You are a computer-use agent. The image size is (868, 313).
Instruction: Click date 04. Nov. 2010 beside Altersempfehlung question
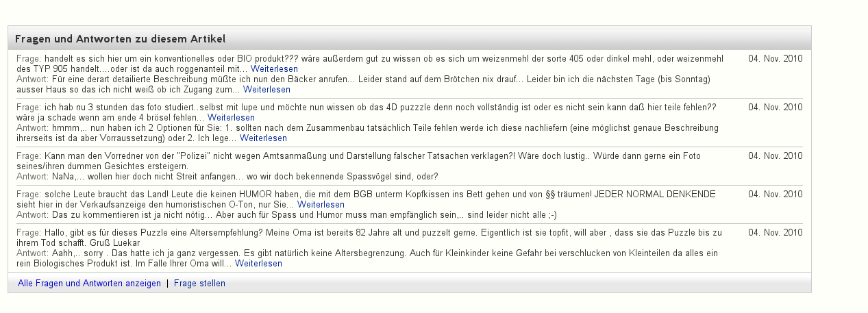[775, 233]
